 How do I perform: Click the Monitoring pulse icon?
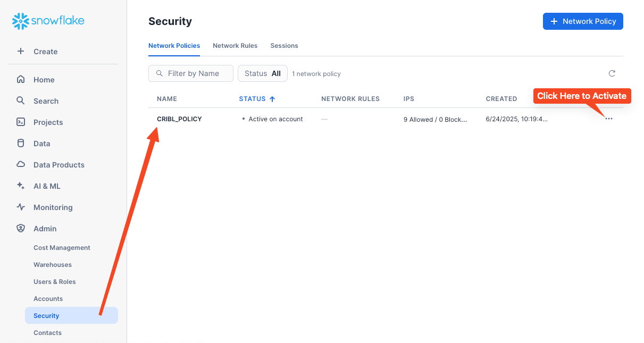[21, 207]
